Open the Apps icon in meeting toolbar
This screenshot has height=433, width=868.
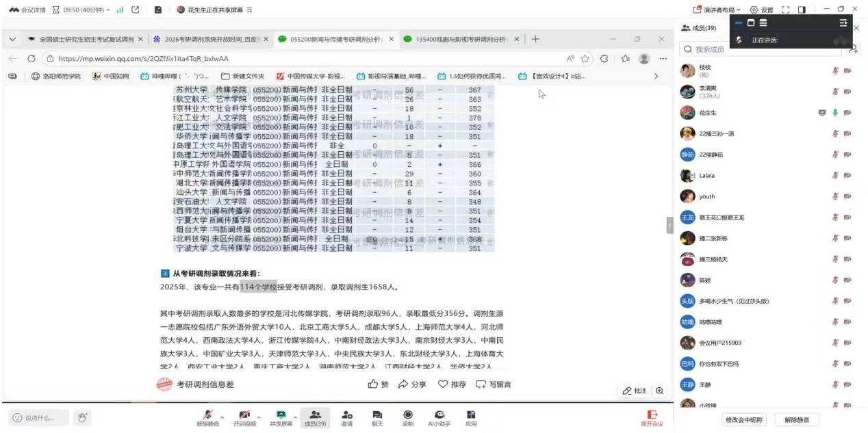pyautogui.click(x=471, y=417)
